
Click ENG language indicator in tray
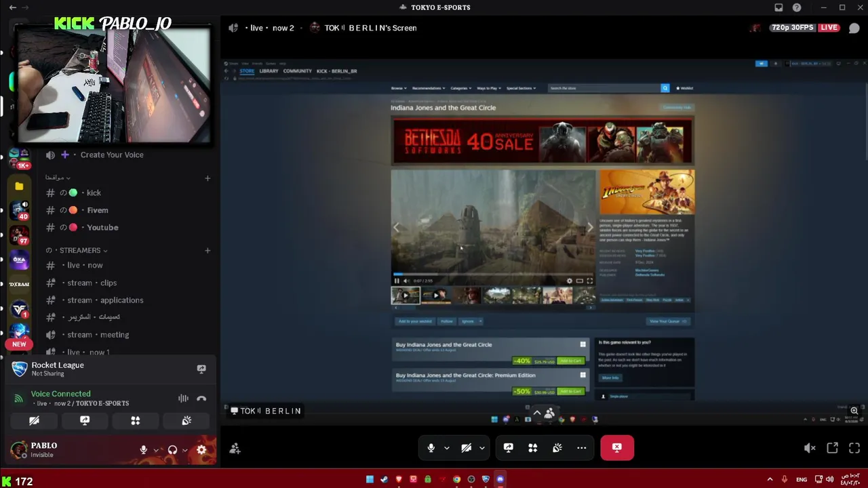click(x=802, y=480)
